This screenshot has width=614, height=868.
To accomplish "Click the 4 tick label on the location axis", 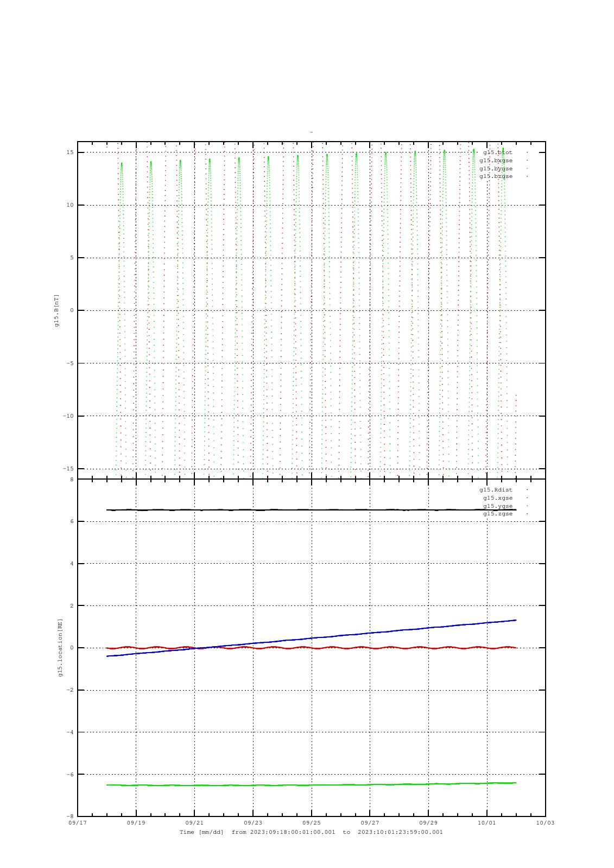I will point(72,564).
